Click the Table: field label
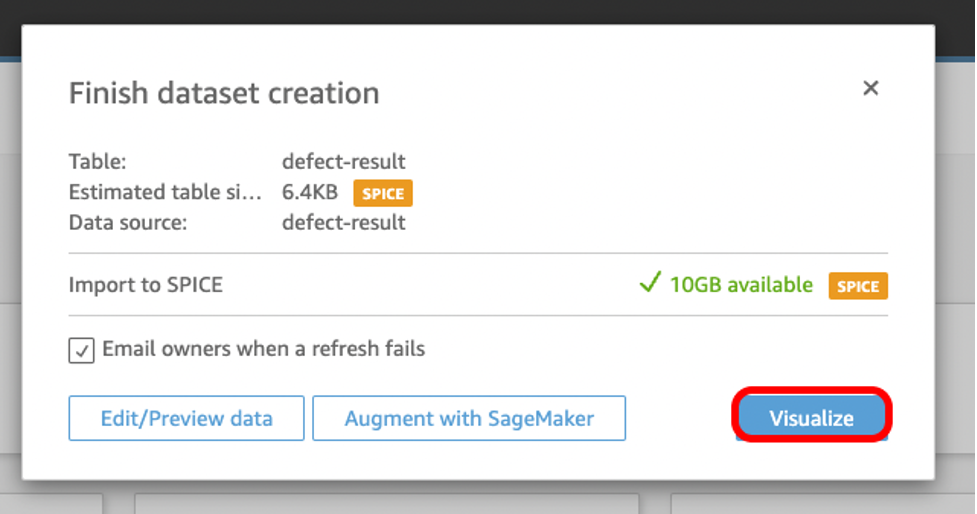 click(97, 161)
